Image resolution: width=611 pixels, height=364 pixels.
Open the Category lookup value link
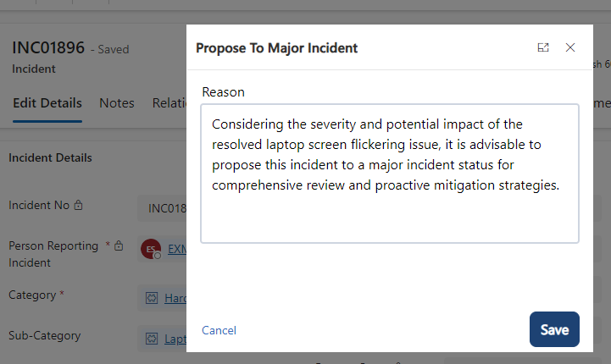pyautogui.click(x=175, y=298)
